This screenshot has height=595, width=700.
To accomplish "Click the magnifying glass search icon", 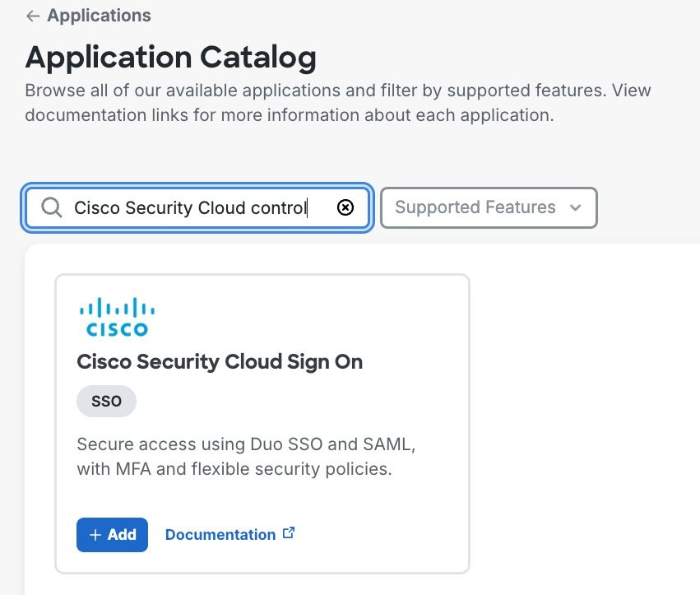I will click(51, 208).
